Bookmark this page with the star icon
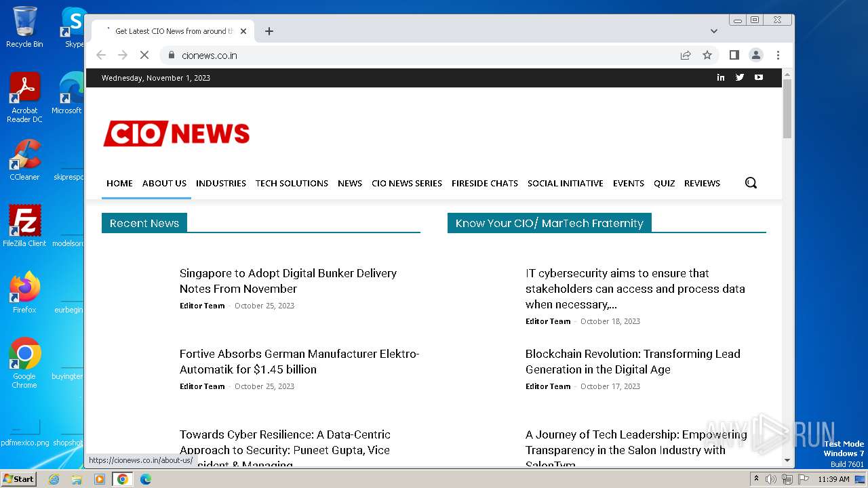 (707, 56)
